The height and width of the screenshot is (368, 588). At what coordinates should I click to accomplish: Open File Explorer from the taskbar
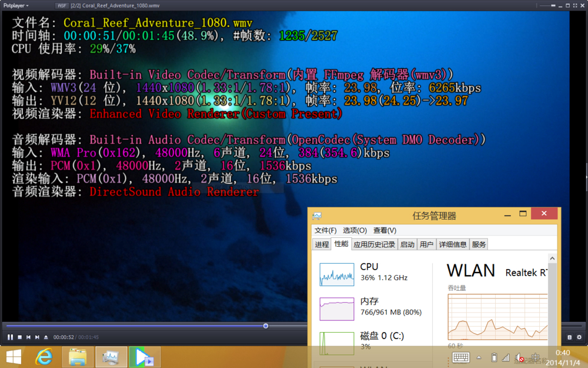pyautogui.click(x=78, y=357)
